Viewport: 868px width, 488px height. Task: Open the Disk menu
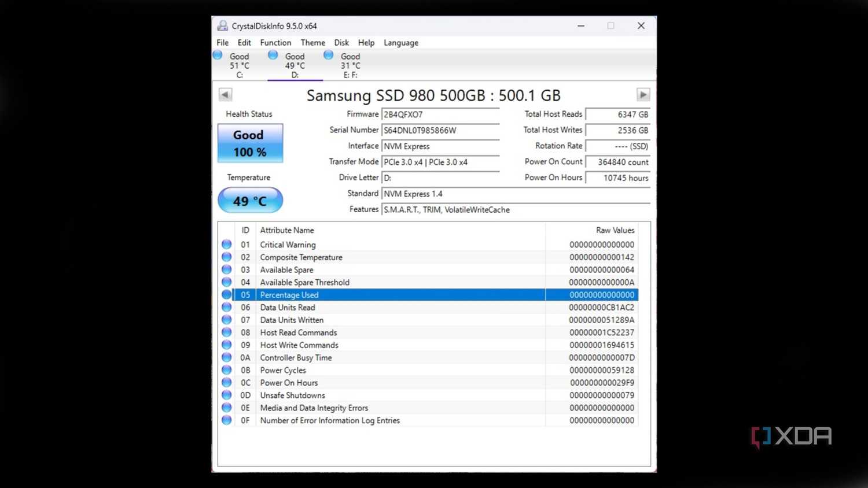(341, 43)
